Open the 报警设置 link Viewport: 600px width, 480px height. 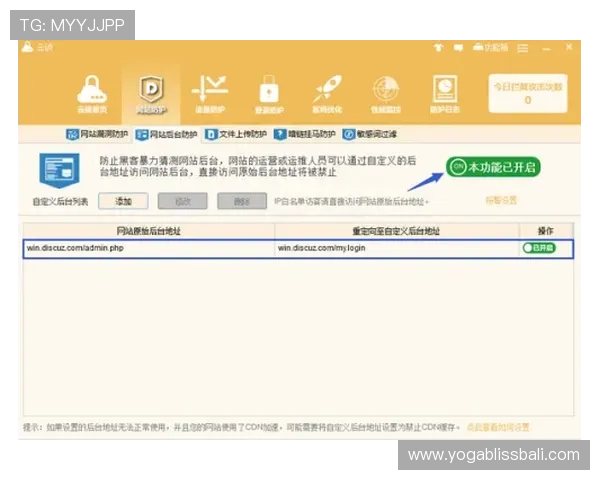pyautogui.click(x=501, y=200)
